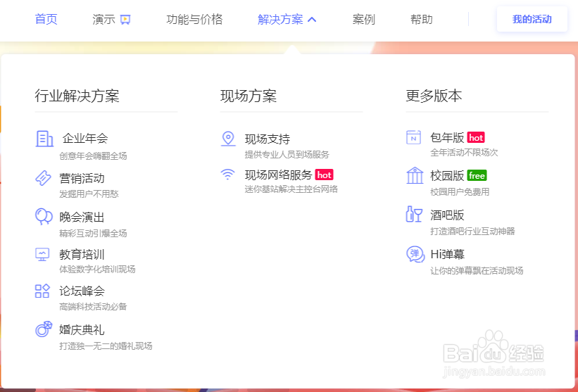Open the 营销活动 solution link
Screen dimensions: 578x392
tap(82, 178)
